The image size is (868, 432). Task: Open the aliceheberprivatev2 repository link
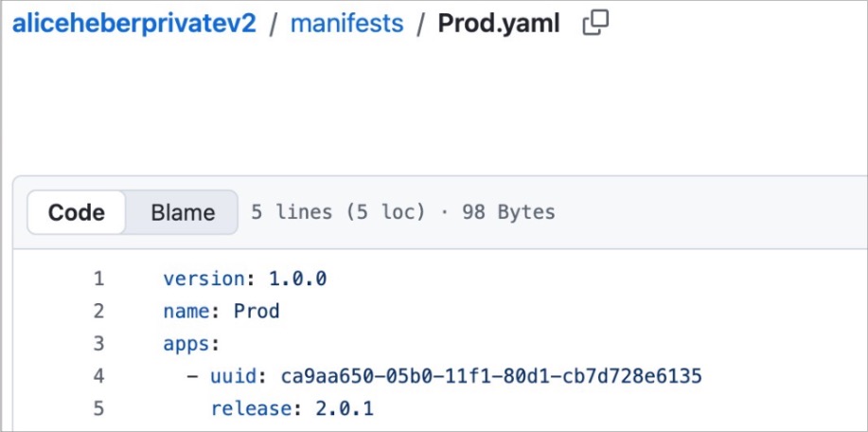pos(133,24)
